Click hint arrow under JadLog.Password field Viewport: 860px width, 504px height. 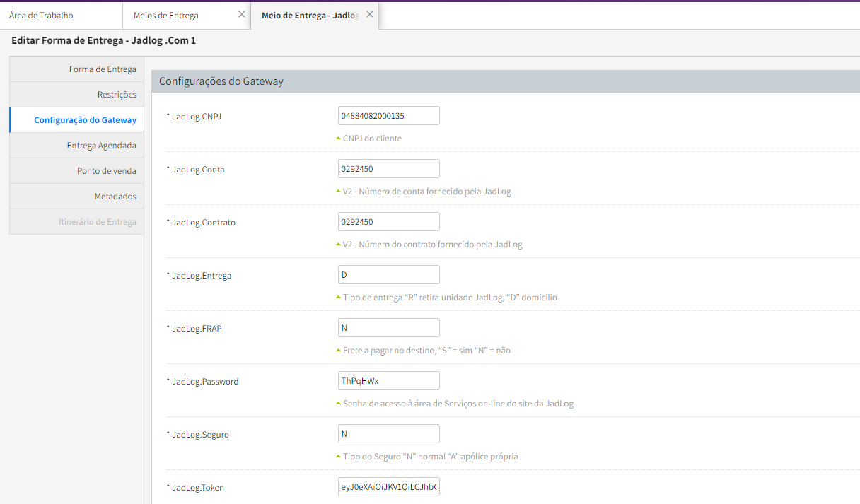click(338, 404)
